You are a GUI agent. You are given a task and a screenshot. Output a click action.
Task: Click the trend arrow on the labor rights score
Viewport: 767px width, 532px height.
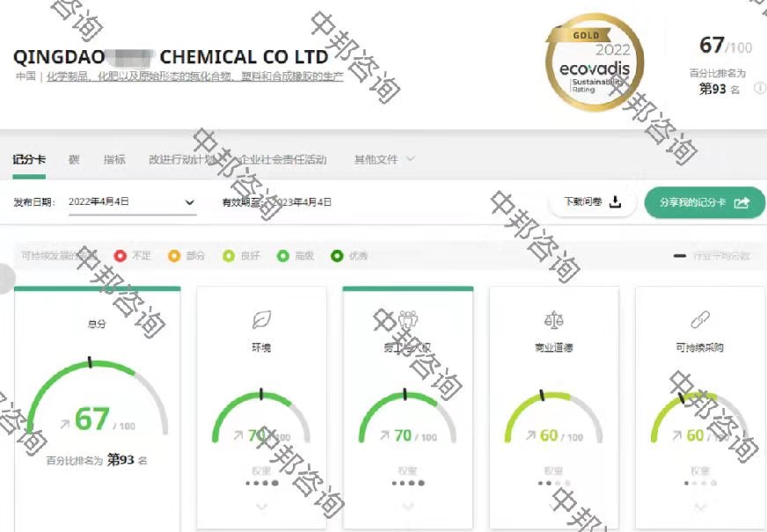pyautogui.click(x=385, y=435)
